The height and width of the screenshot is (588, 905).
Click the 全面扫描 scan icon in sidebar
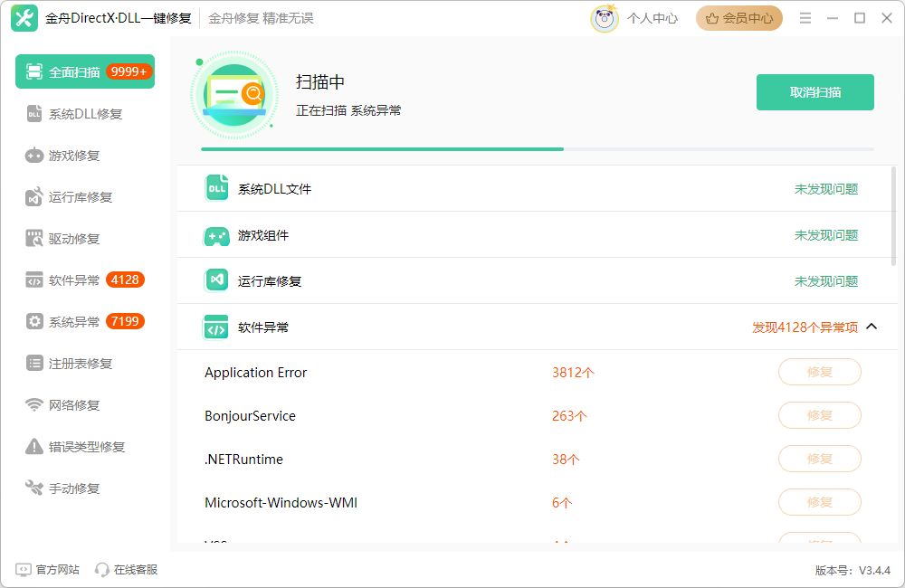pos(34,71)
